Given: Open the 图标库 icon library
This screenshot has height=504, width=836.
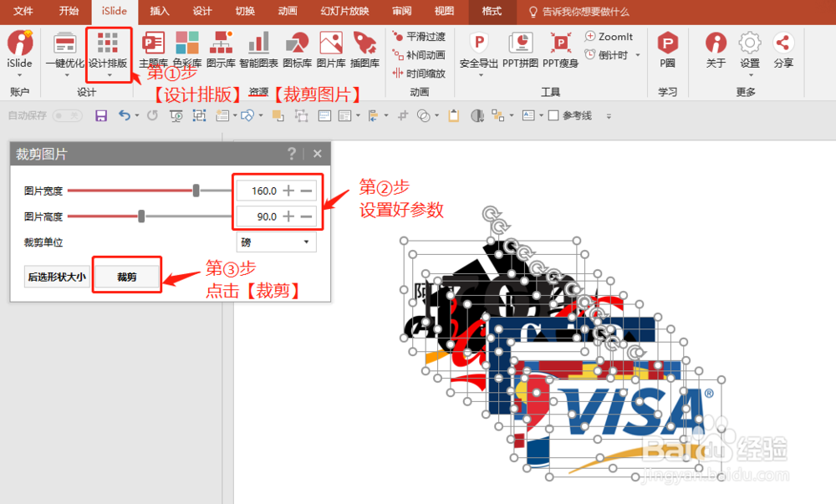Looking at the screenshot, I should click(x=297, y=49).
